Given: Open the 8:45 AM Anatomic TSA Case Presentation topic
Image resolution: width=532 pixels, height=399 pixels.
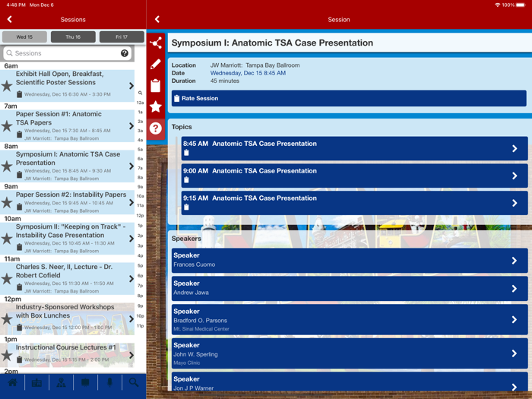Looking at the screenshot, I should point(355,148).
